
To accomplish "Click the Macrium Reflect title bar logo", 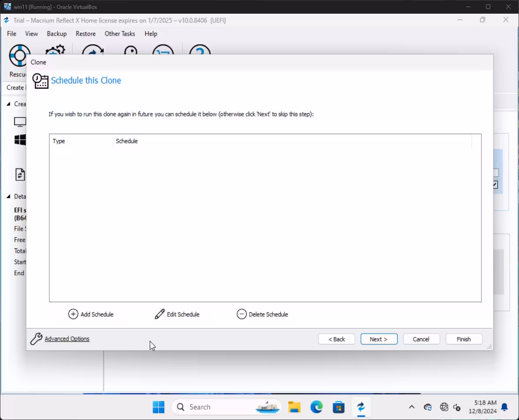I will (x=6, y=21).
